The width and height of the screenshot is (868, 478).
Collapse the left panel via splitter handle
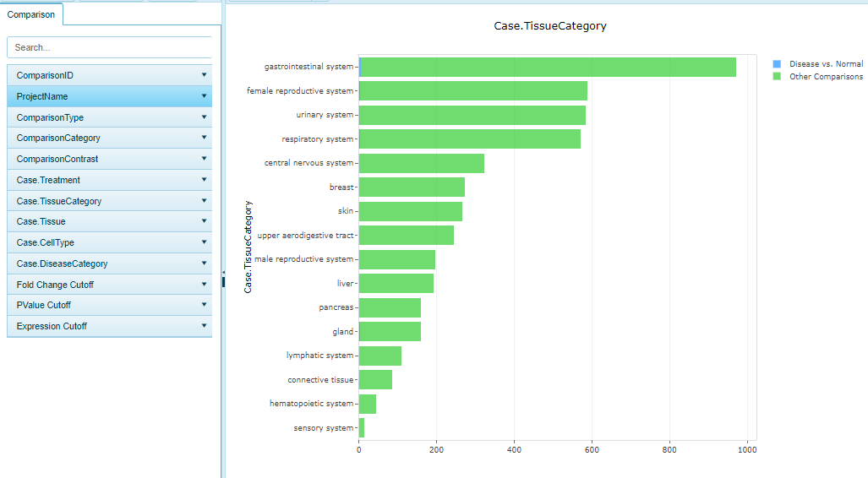[223, 280]
